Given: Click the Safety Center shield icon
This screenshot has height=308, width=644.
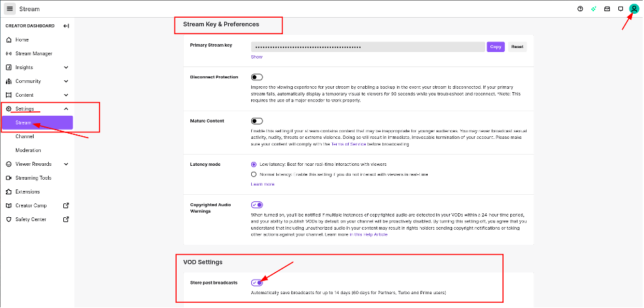Looking at the screenshot, I should click(x=9, y=219).
